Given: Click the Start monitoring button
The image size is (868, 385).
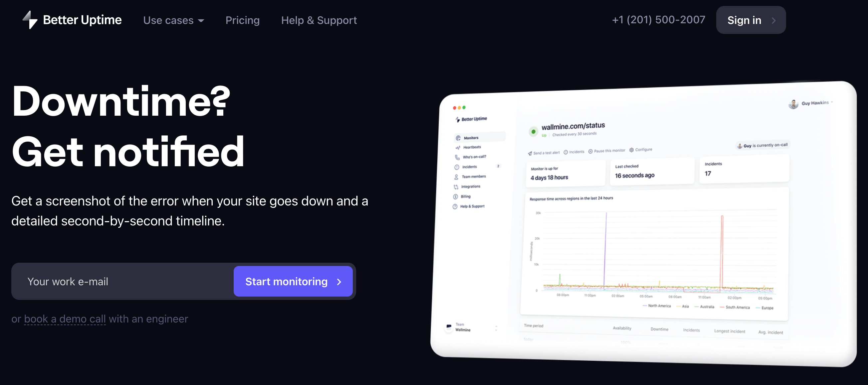Looking at the screenshot, I should point(293,281).
